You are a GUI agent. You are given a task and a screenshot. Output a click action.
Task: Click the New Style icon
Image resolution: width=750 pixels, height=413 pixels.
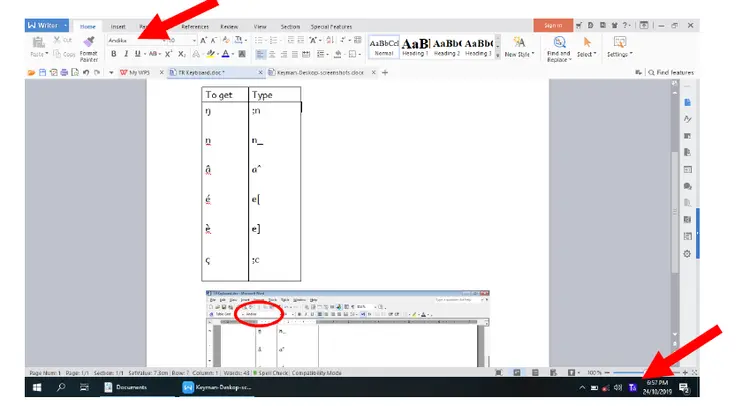518,46
